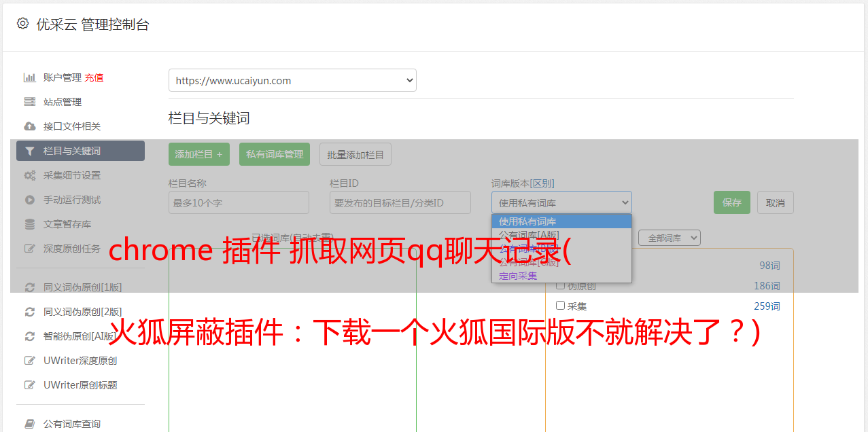Click the 批量添加栏目 button
868x432 pixels.
point(355,154)
